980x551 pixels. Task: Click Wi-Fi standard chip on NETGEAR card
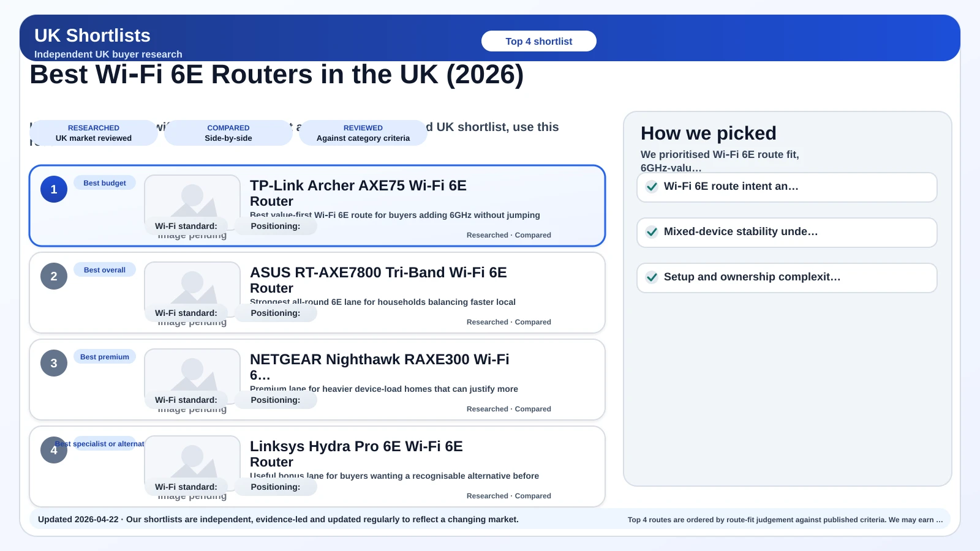[186, 400]
